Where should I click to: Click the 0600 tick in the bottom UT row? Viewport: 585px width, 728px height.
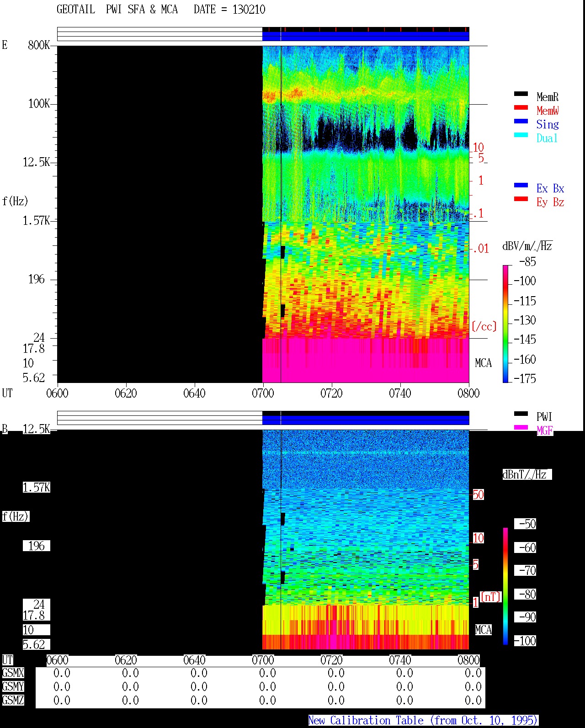(57, 660)
